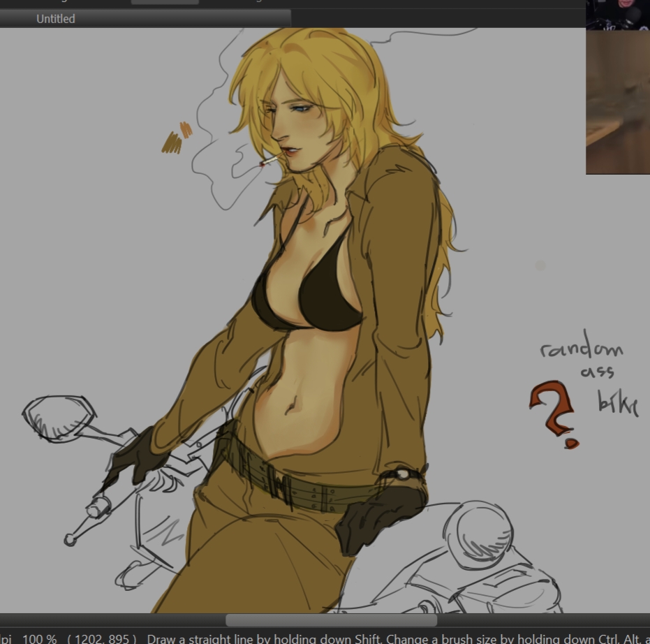The image size is (650, 644).
Task: Click the 100 % zoom readout
Action: pyautogui.click(x=40, y=638)
